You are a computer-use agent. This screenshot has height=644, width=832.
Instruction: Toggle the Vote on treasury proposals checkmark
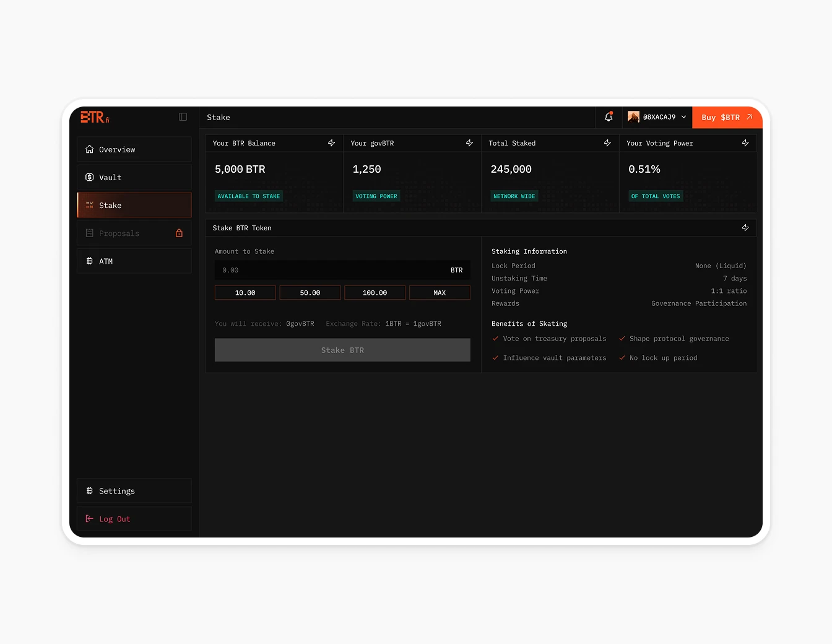(495, 339)
